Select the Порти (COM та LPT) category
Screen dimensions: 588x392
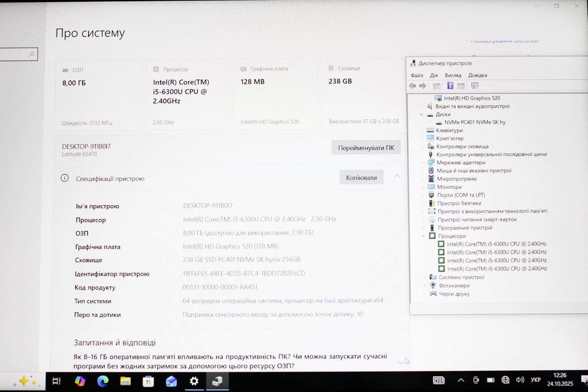click(461, 195)
